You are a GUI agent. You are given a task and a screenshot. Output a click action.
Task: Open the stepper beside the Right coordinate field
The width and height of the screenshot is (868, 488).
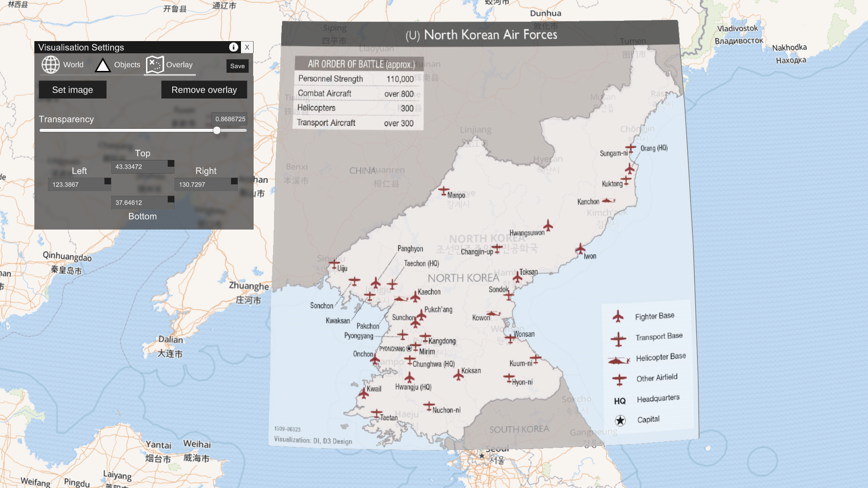coord(233,182)
